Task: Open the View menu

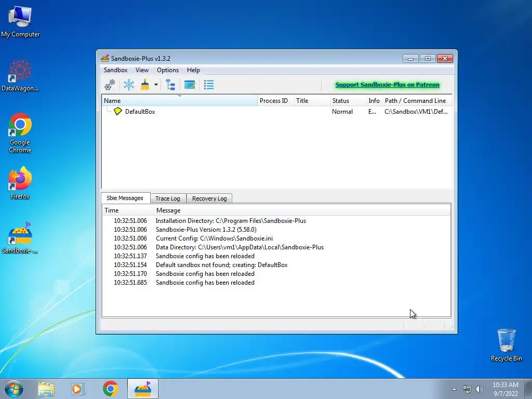Action: (x=142, y=70)
